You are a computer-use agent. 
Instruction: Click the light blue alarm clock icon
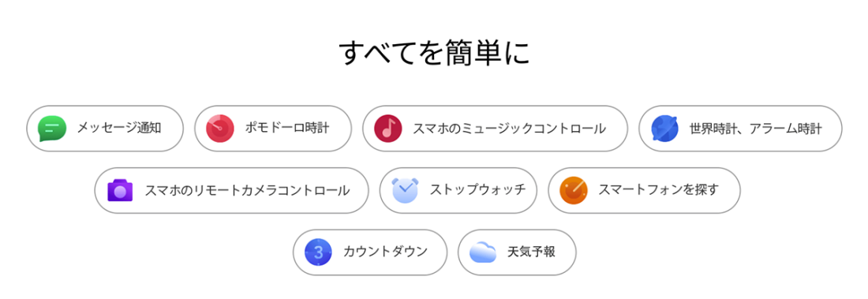[406, 190]
